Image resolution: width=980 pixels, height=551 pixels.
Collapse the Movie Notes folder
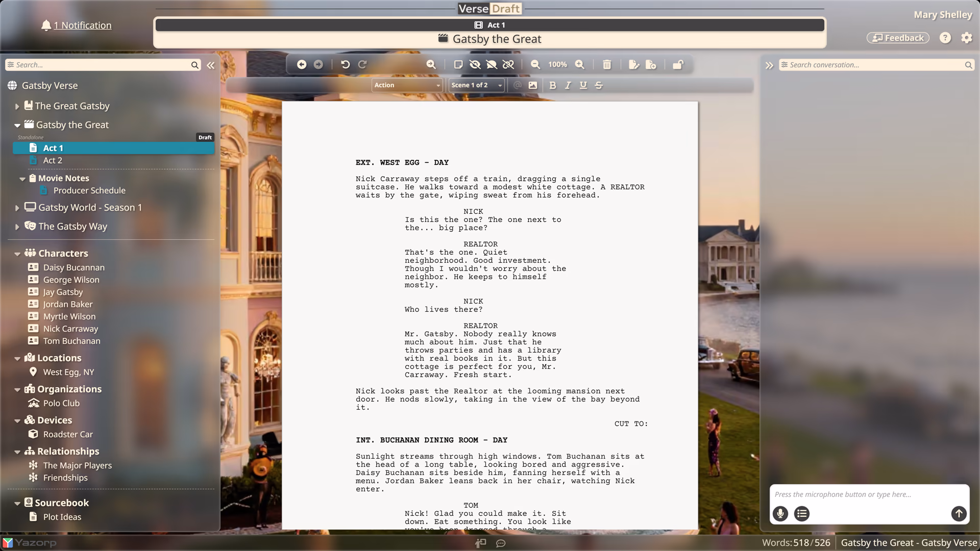coord(22,179)
